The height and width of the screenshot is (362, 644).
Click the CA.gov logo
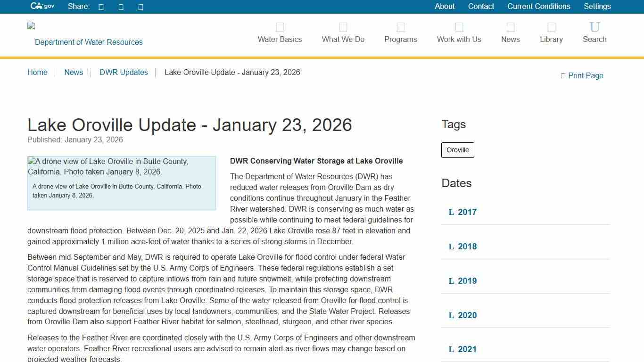click(x=41, y=6)
